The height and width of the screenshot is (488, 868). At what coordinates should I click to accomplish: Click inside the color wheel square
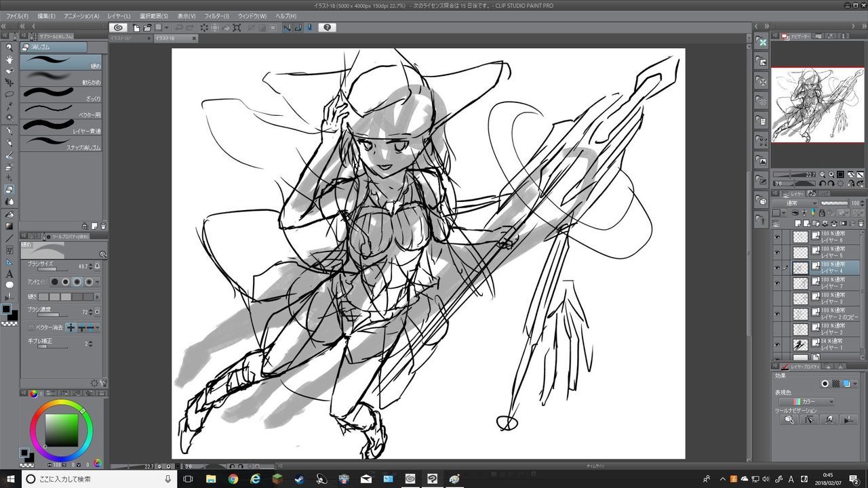62,429
